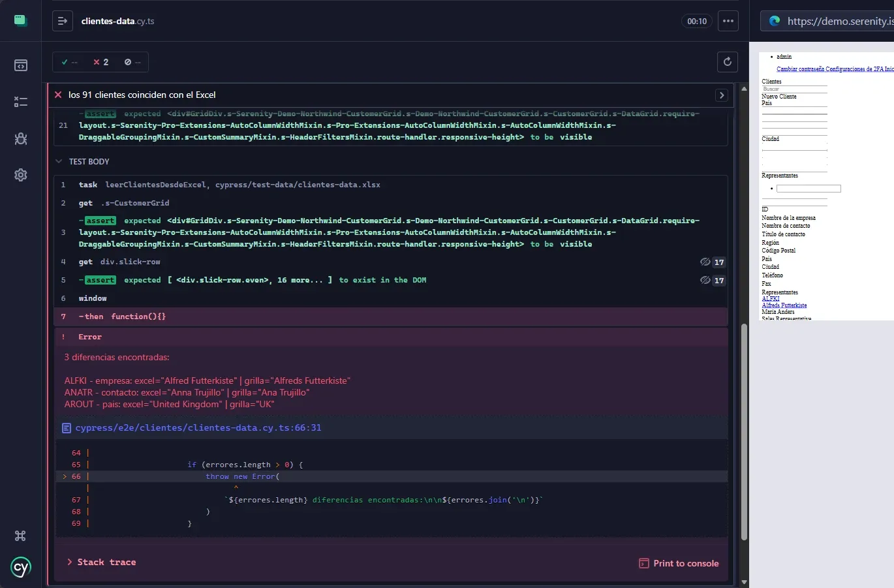Viewport: 894px width, 588px height.
Task: Click 'Nuevo Cliente' in the app preview
Action: point(778,97)
